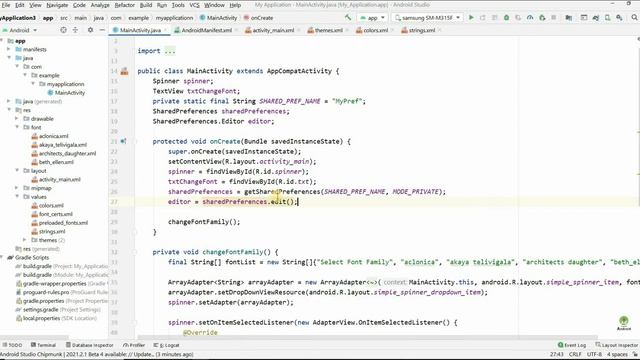
Task: Click the CRLF line separator indicator
Action: point(575,354)
